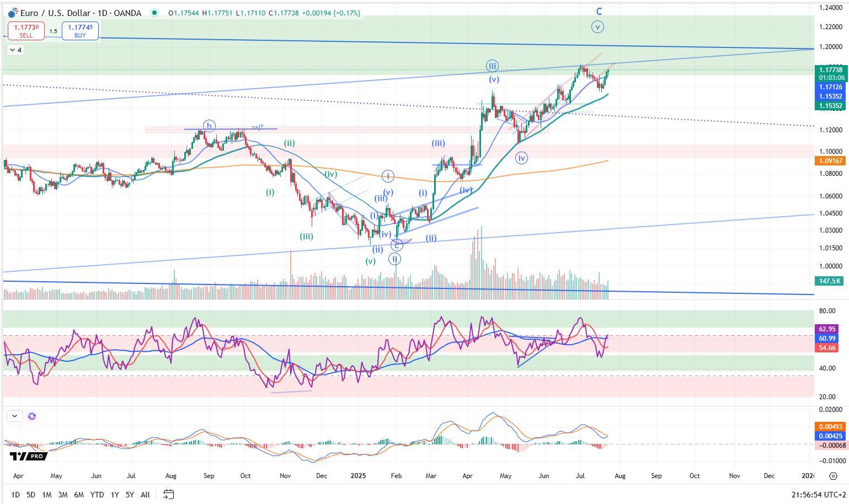Click the open value O1.17544
This screenshot has height=504, width=849.
tap(184, 13)
